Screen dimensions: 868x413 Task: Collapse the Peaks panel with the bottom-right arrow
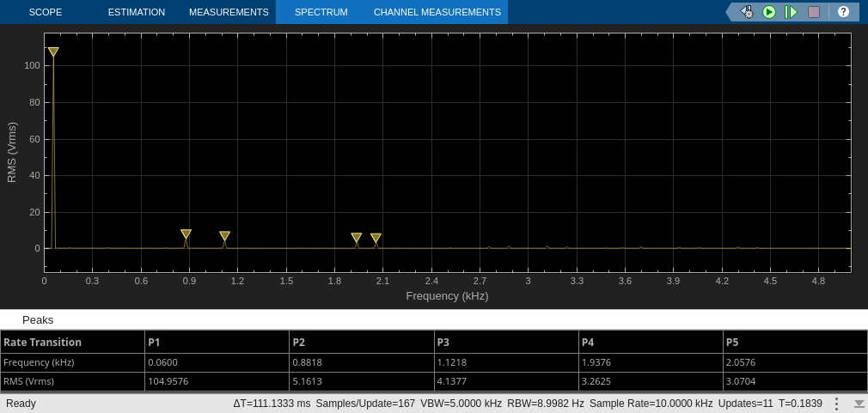[x=859, y=404]
